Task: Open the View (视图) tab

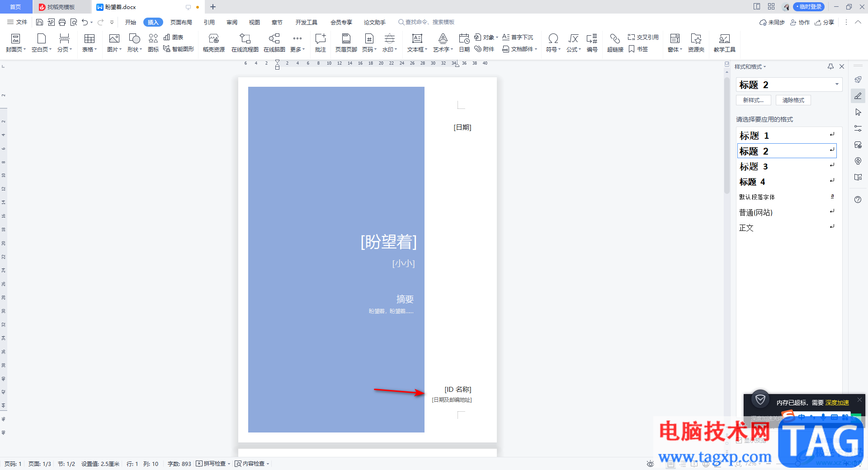Action: 255,22
